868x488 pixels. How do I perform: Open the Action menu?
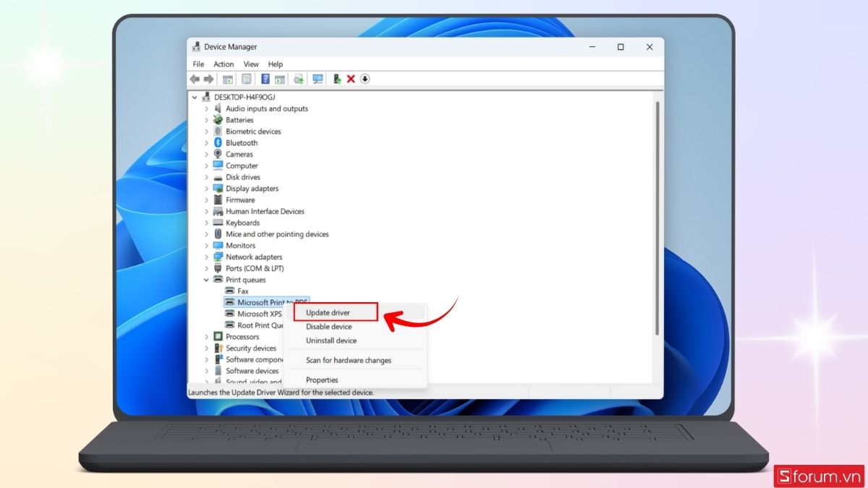(x=223, y=64)
